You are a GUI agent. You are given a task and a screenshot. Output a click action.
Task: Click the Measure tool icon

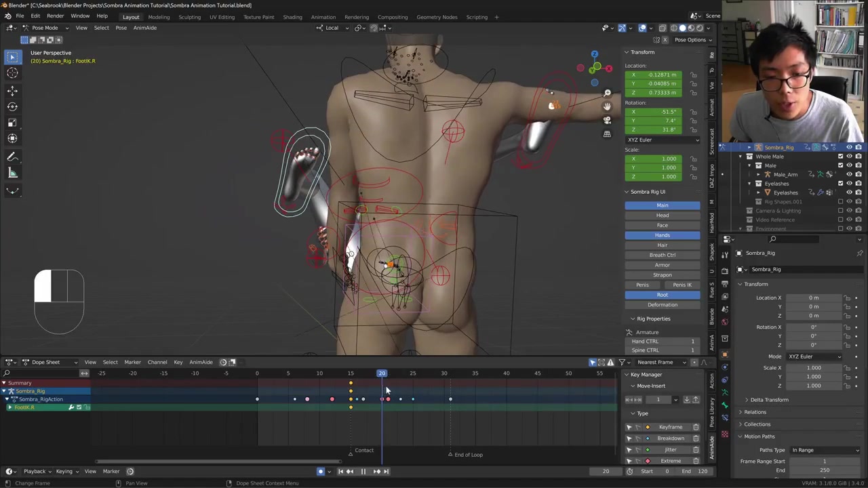click(x=12, y=173)
